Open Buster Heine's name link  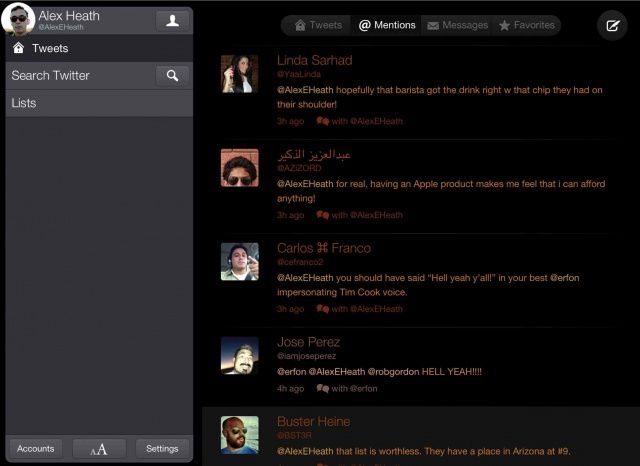pos(313,422)
